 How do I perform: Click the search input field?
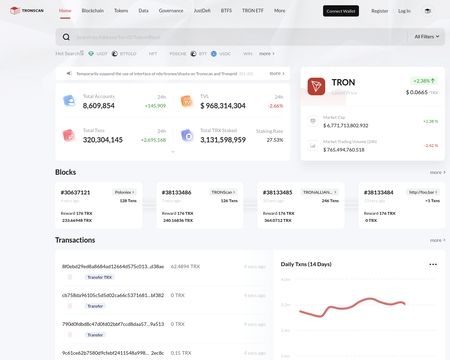[x=240, y=37]
